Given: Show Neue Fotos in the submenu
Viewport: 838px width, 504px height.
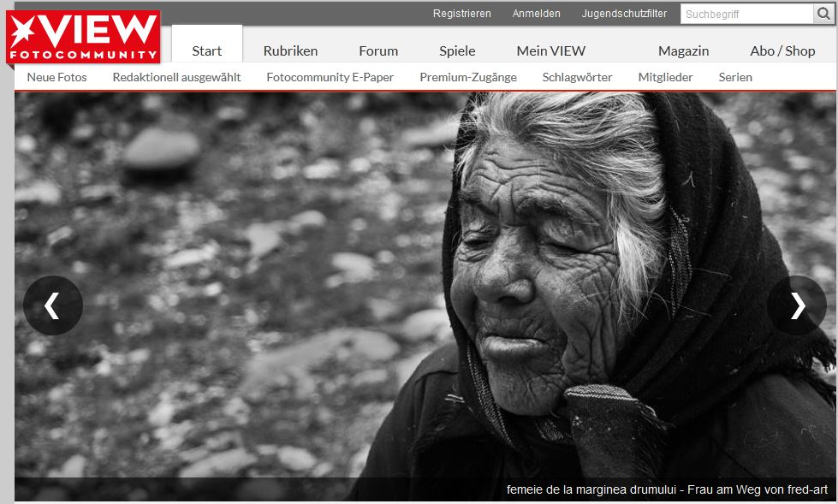Looking at the screenshot, I should coord(56,77).
